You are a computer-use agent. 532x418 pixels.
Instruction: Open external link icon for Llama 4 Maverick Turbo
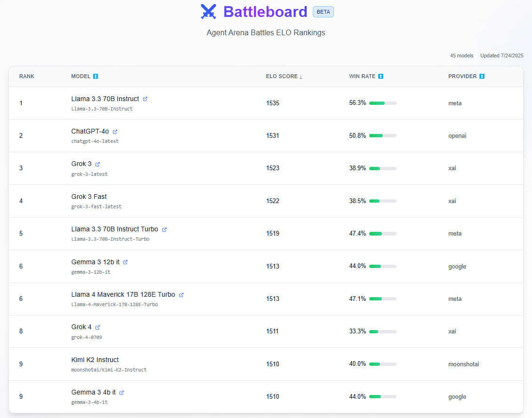[181, 295]
